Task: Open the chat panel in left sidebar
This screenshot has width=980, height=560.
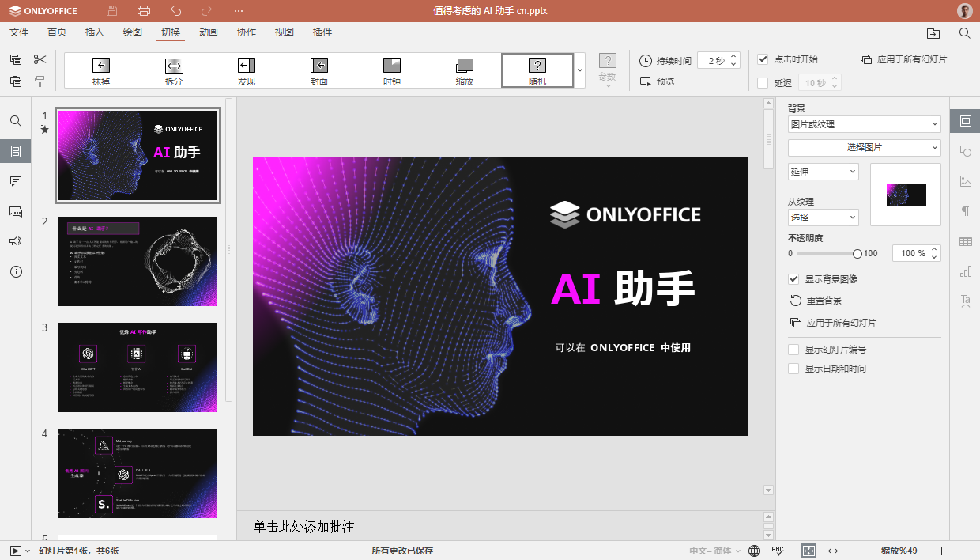Action: [16, 211]
